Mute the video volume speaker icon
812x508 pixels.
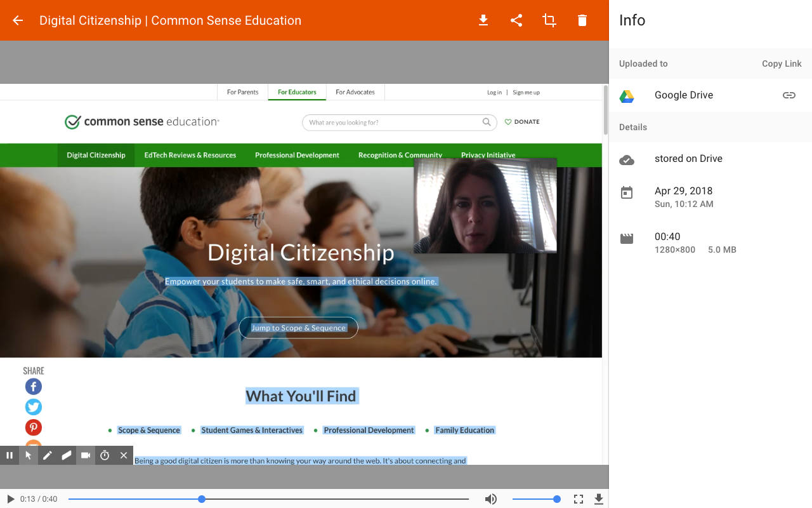click(x=490, y=499)
